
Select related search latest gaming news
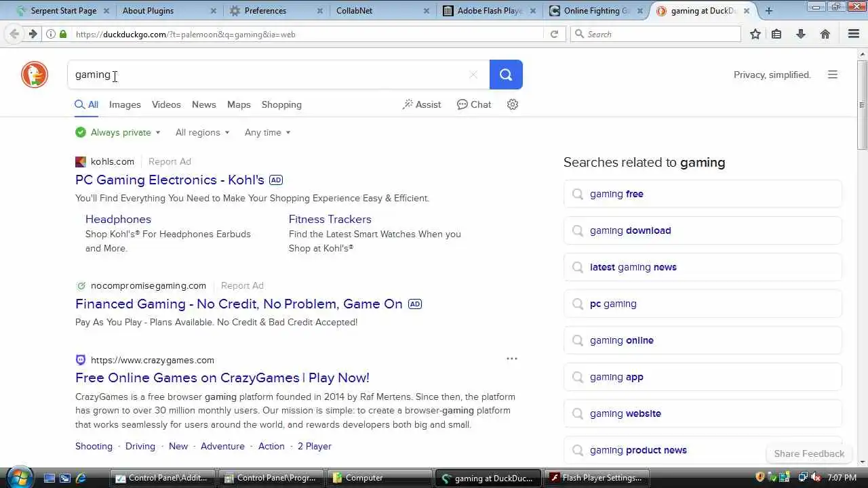pyautogui.click(x=703, y=267)
